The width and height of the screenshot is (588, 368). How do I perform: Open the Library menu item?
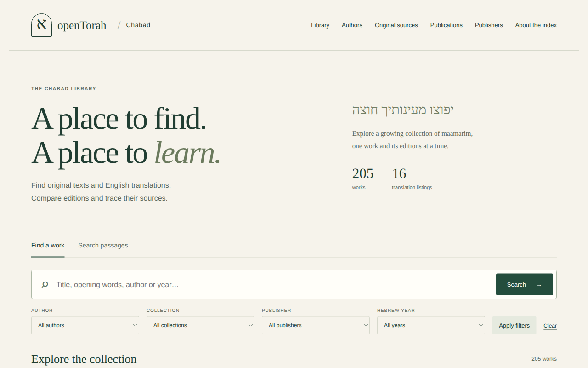[320, 25]
